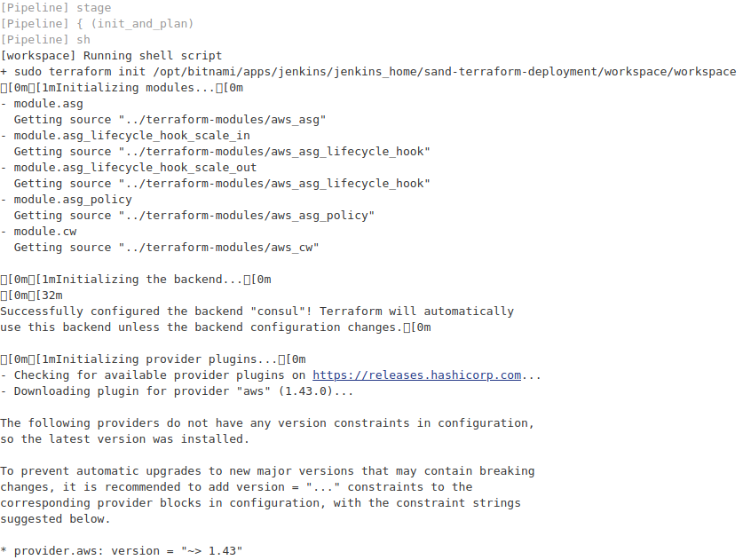Click the "module.asg_lifecycle_hook_scale_in" entry
The height and width of the screenshot is (560, 743).
(x=131, y=136)
